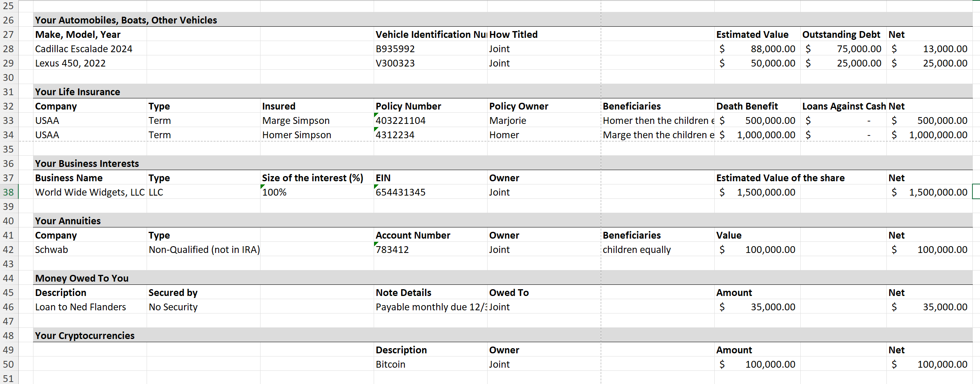Select the No Security cell

click(203, 307)
